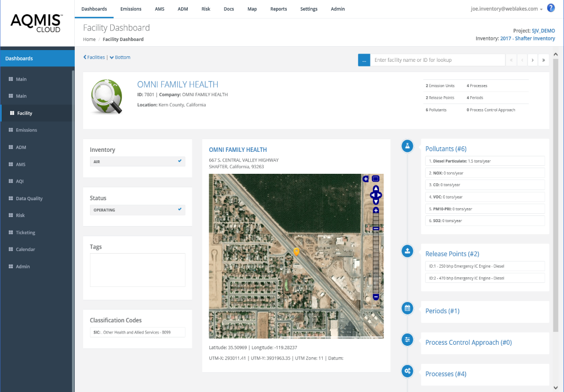The width and height of the screenshot is (564, 392).
Task: Open user account dropdown joe.inventory@weblakes.com
Action: (507, 9)
